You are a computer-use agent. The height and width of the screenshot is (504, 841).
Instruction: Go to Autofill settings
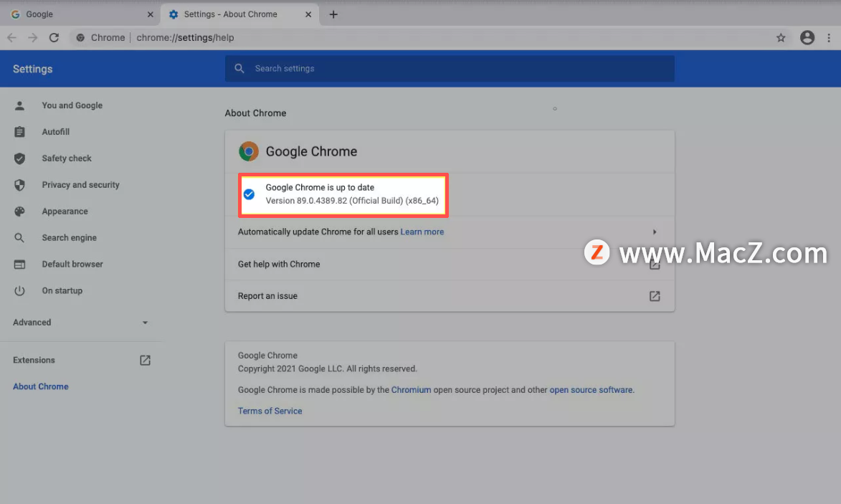click(56, 132)
